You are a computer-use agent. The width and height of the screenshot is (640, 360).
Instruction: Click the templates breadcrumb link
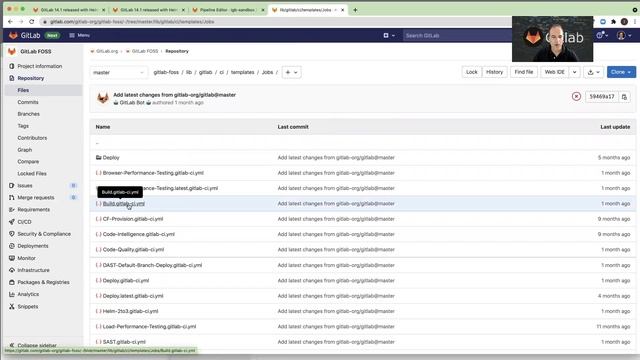[242, 72]
